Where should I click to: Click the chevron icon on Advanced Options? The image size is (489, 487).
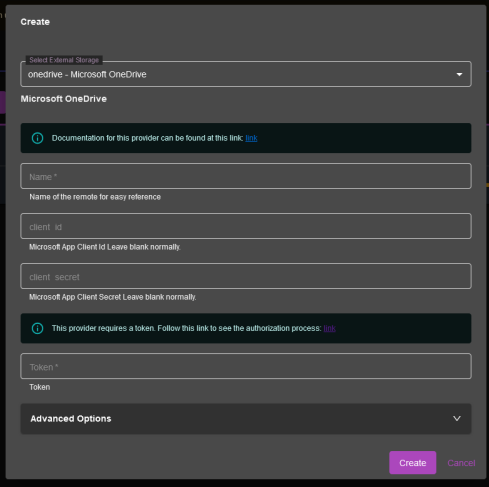(457, 418)
